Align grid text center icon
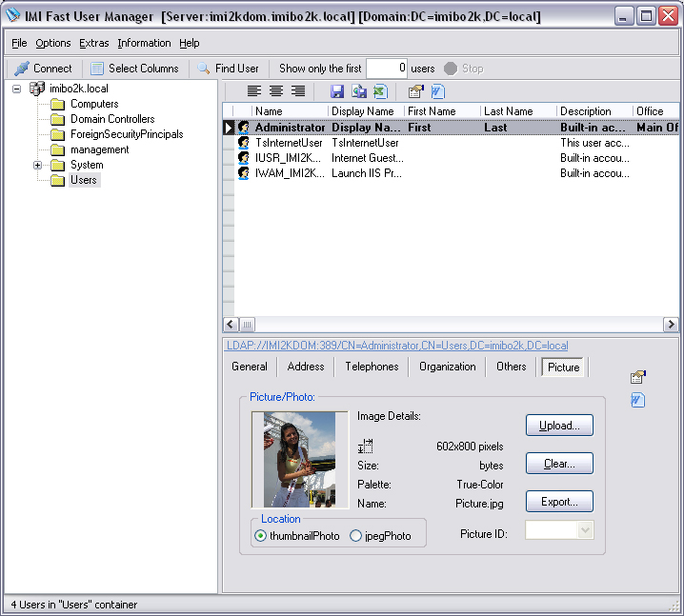The height and width of the screenshot is (616, 684). click(276, 91)
